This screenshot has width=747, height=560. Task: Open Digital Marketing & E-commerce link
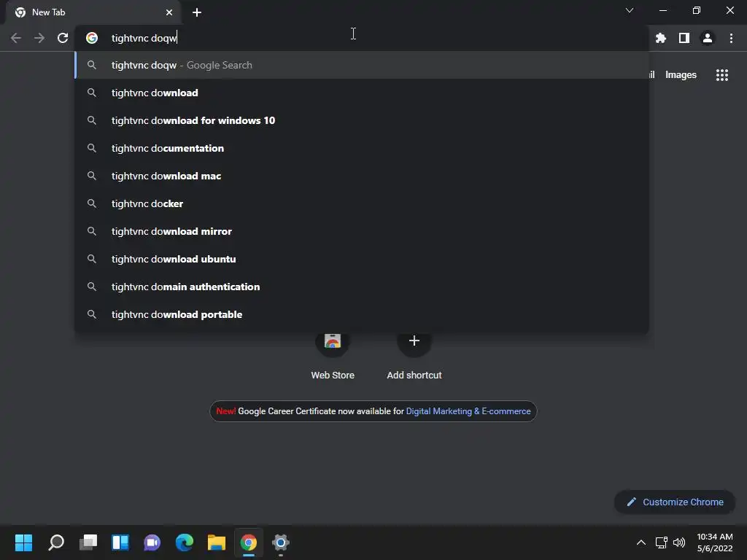[x=468, y=411]
